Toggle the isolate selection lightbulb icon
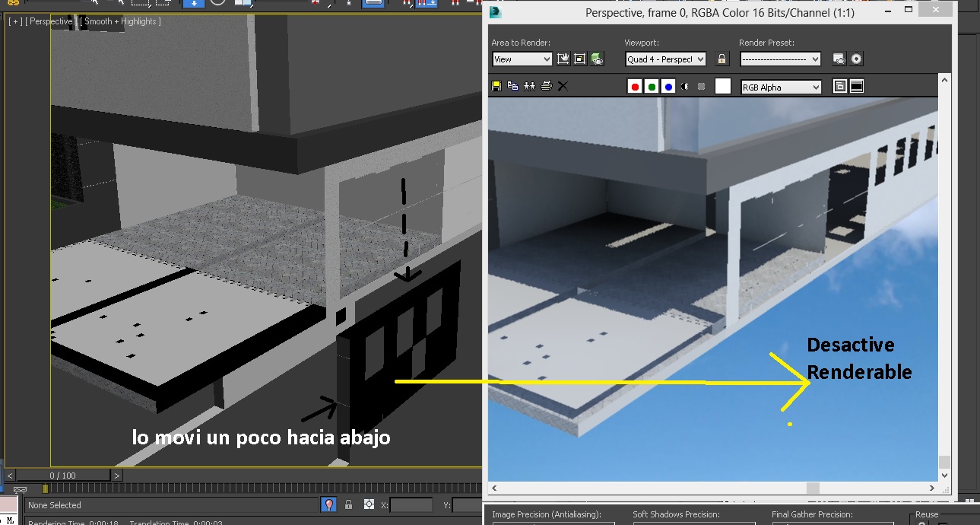The height and width of the screenshot is (525, 980). (x=328, y=504)
